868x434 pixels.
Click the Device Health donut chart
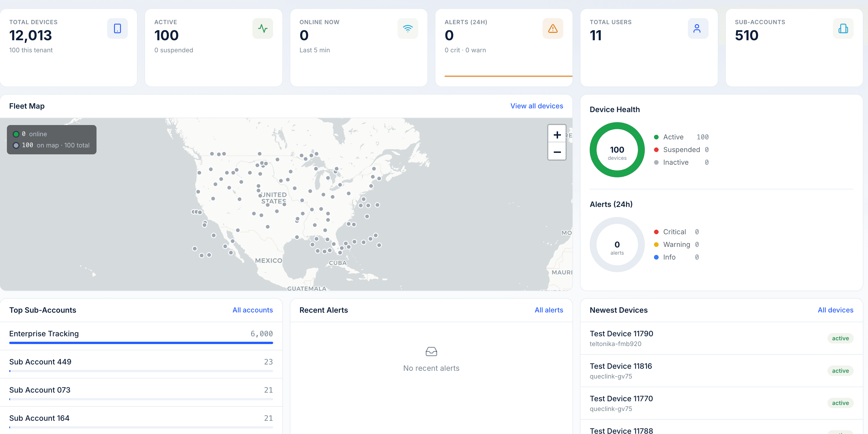[617, 150]
